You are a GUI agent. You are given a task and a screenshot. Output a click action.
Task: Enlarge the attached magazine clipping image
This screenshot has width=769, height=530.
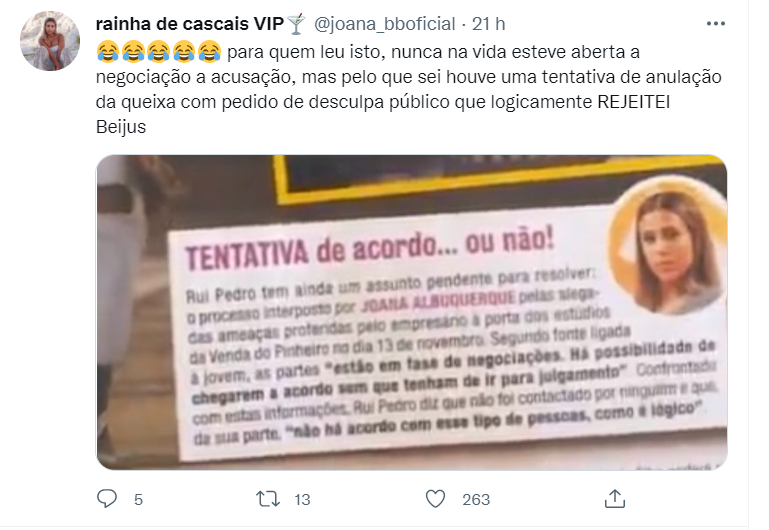[x=411, y=312]
